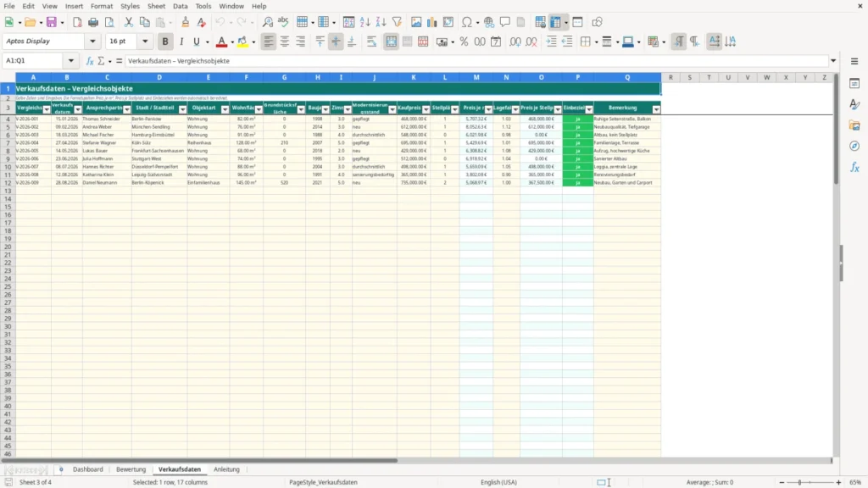This screenshot has width=868, height=488.
Task: Open the Navigator compass icon in sidebar
Action: 854,146
